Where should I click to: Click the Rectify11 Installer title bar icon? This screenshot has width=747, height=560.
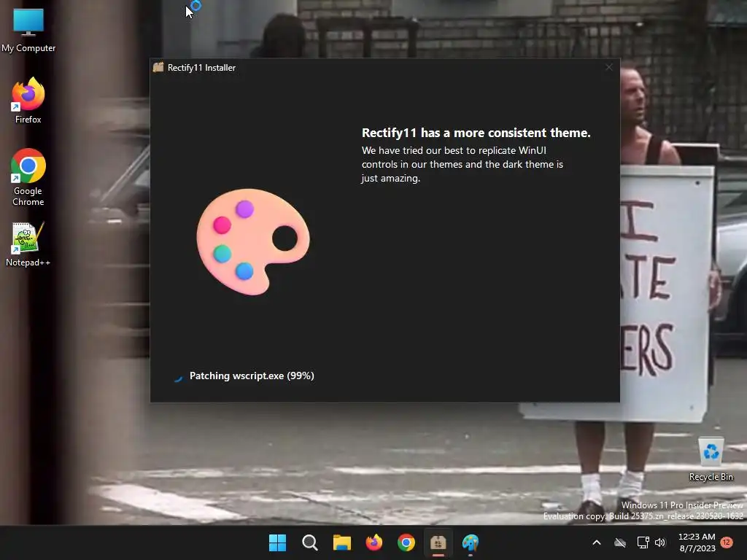(x=158, y=67)
